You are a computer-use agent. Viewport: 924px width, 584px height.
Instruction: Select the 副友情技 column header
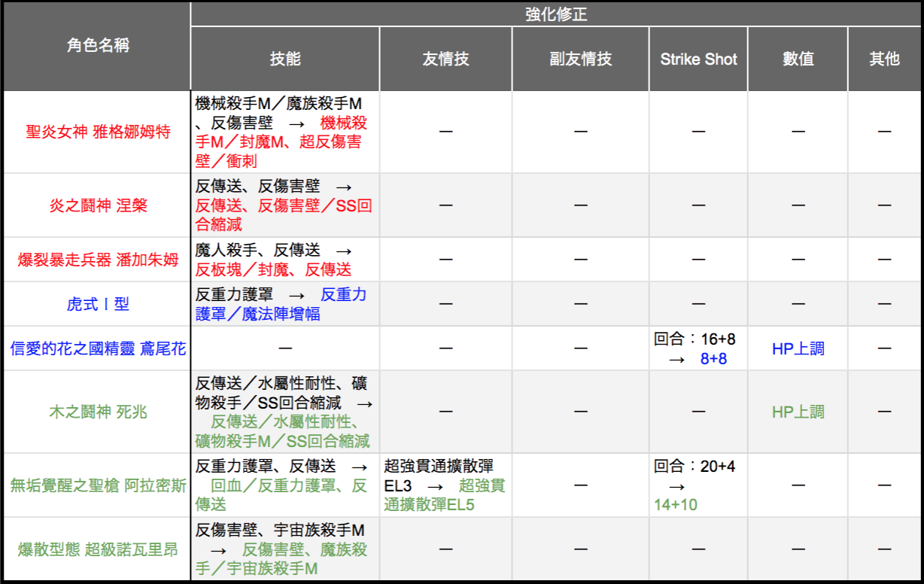click(580, 59)
